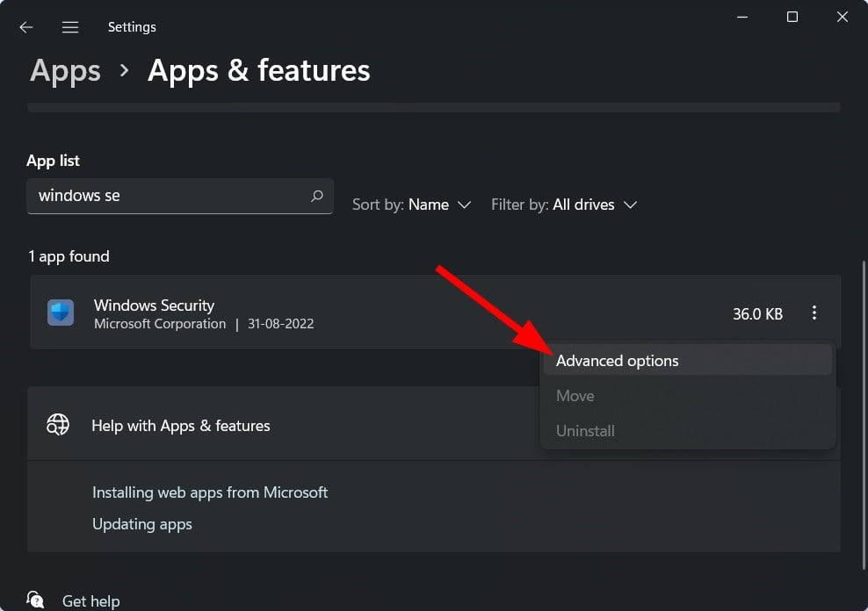Open Installing web apps from Microsoft link

210,492
